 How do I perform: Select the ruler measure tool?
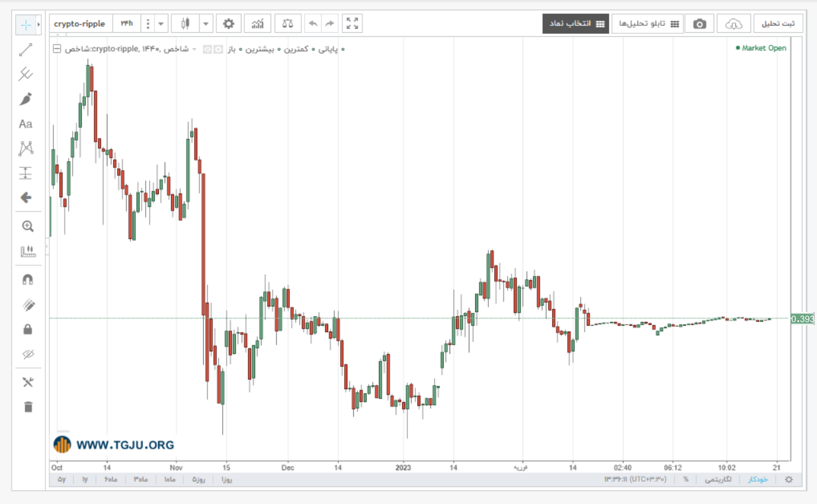point(28,251)
